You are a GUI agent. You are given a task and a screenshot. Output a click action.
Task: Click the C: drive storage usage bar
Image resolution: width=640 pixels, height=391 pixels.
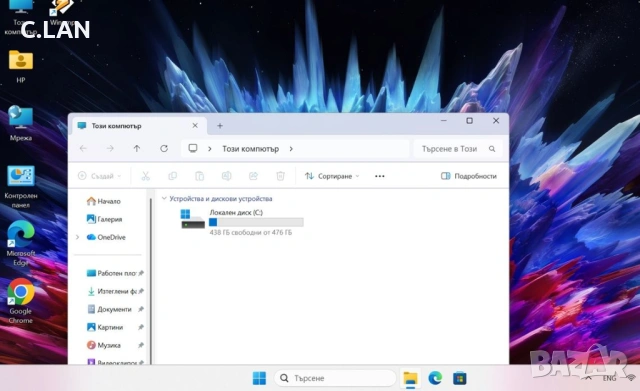point(256,222)
